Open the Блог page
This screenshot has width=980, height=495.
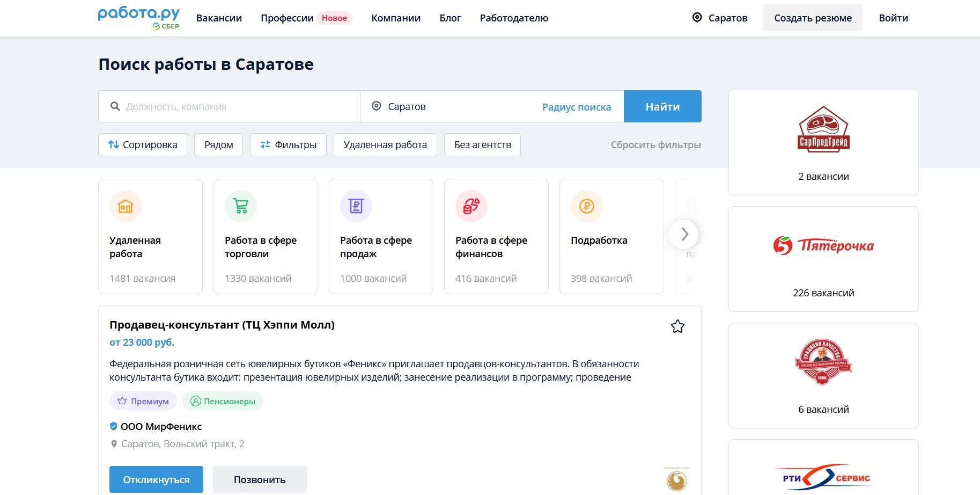[450, 18]
